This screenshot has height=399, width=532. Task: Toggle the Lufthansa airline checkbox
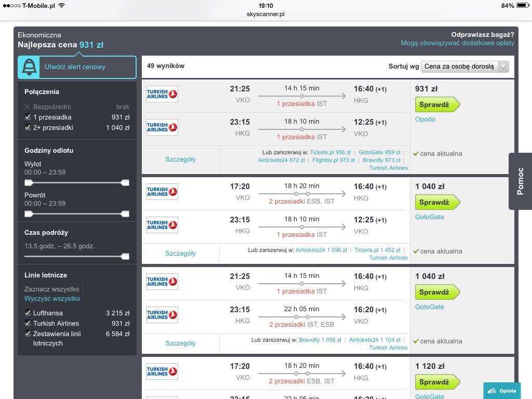tap(28, 313)
